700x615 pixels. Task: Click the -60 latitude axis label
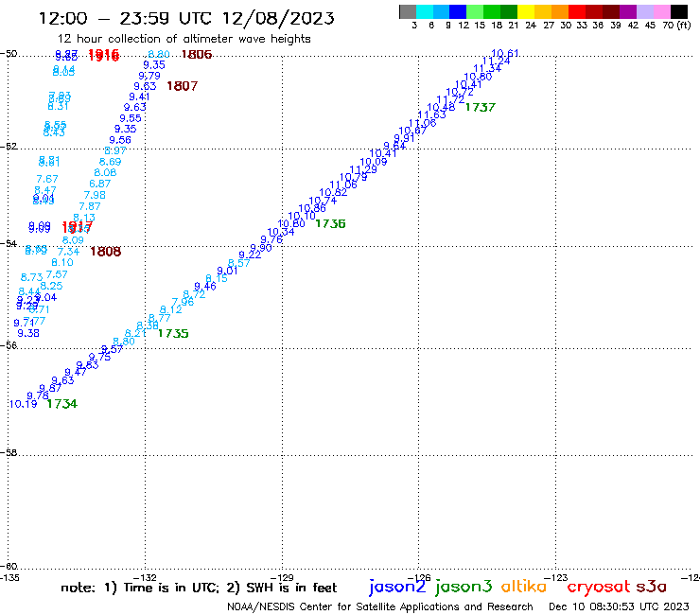(x=9, y=567)
